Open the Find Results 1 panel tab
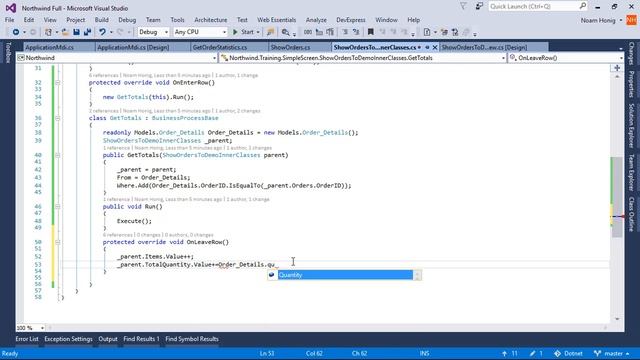The width and height of the screenshot is (640, 360). 141,339
